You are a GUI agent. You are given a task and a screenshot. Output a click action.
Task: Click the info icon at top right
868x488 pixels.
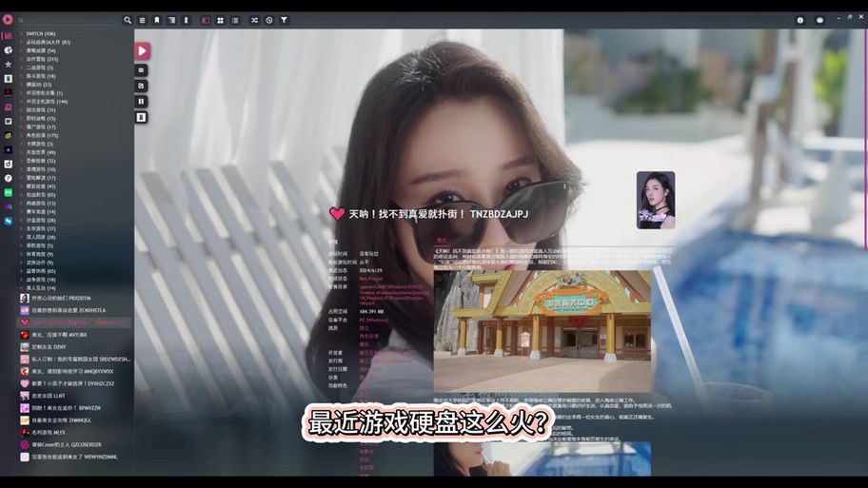[799, 20]
